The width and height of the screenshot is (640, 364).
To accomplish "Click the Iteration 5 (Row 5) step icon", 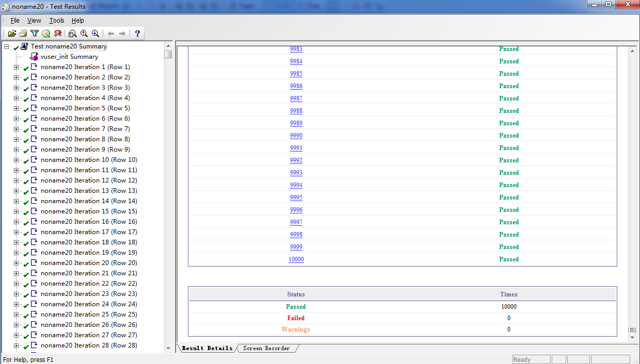I will (x=35, y=108).
